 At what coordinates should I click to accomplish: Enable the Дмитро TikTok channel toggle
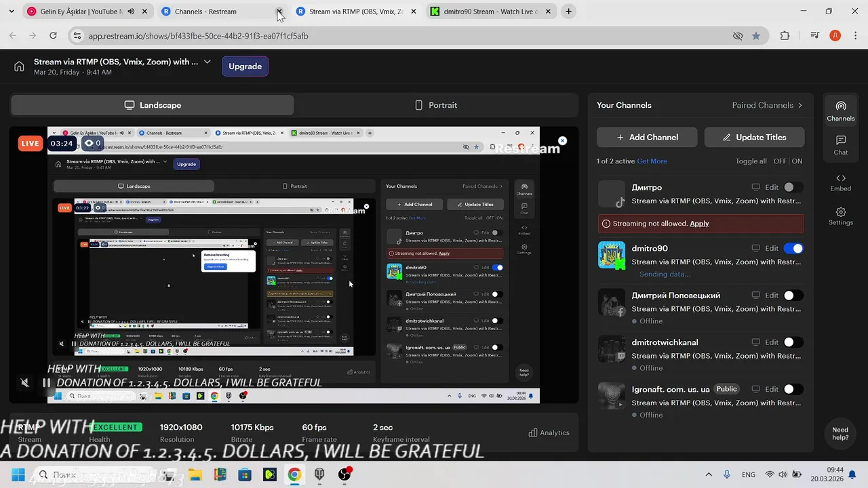(x=793, y=187)
